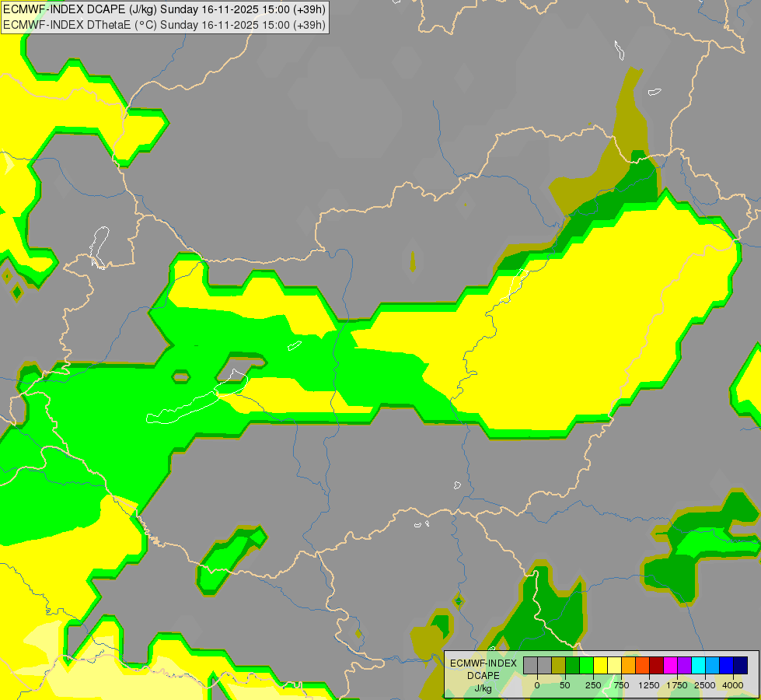
Task: Click the J/kg unit label in the legend
Action: 483,689
